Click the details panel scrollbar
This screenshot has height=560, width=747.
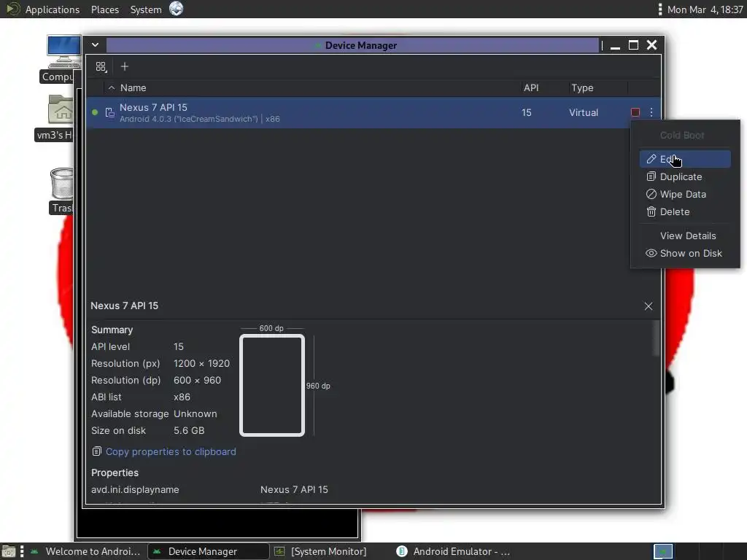(x=656, y=338)
